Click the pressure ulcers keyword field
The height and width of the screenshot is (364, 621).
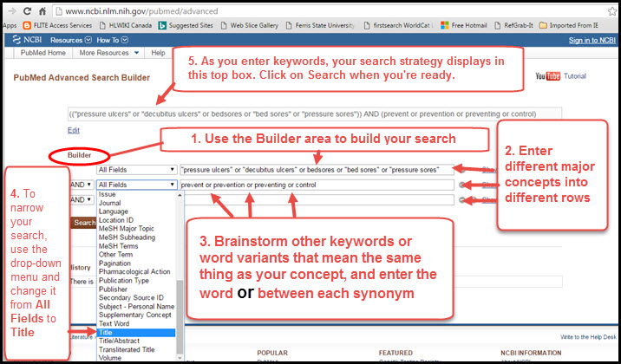317,170
